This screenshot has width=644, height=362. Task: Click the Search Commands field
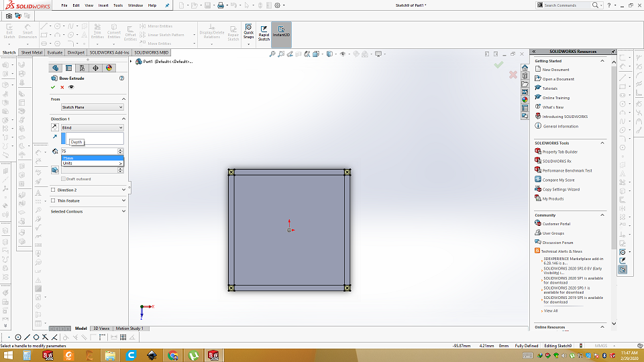tap(567, 5)
